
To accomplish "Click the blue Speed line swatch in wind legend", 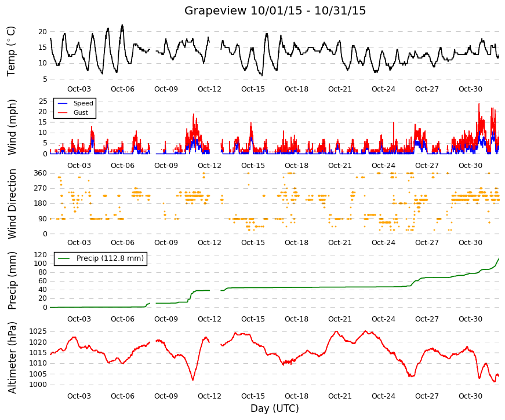I will point(63,103).
